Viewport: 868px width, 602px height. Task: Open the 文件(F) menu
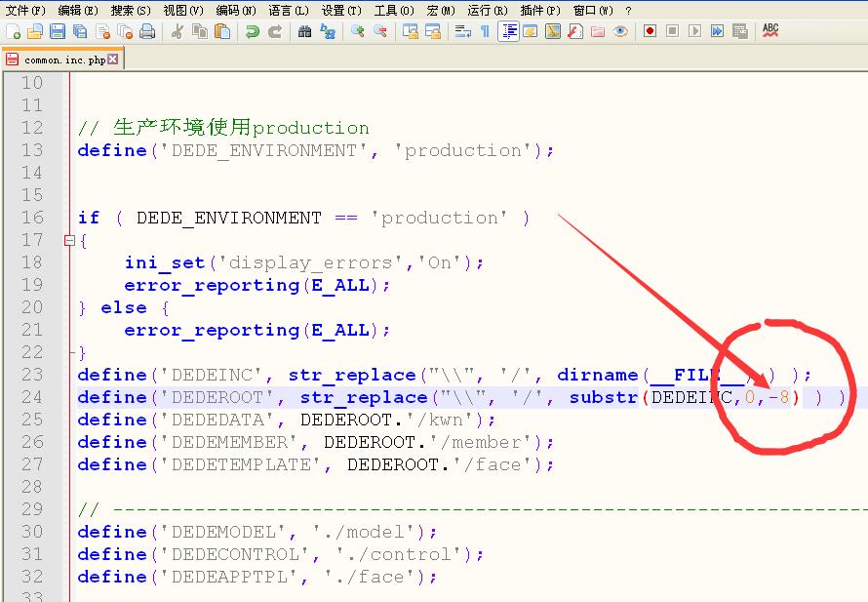pyautogui.click(x=25, y=10)
